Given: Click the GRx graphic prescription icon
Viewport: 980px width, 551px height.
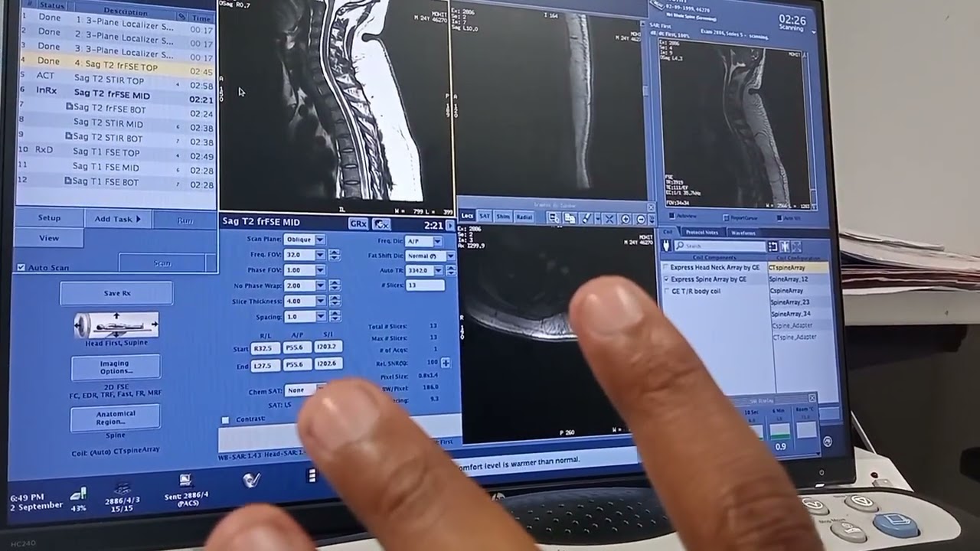Looking at the screenshot, I should pos(358,223).
